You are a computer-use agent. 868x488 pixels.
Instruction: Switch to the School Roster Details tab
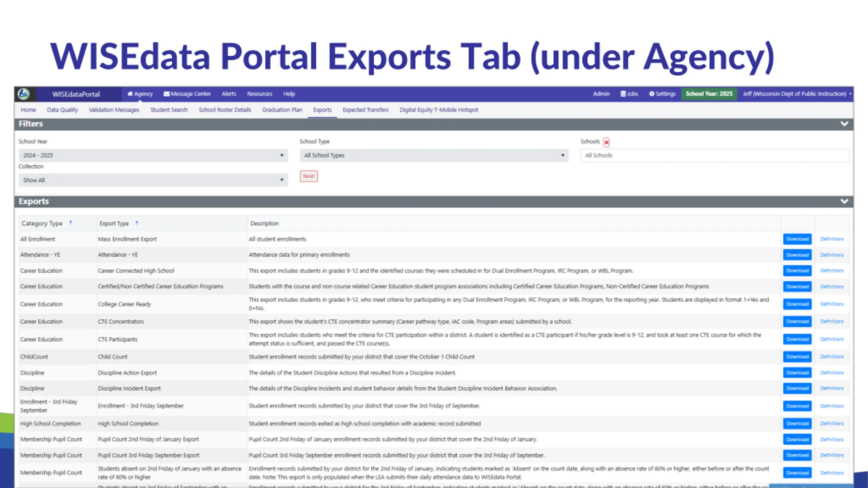coord(225,110)
